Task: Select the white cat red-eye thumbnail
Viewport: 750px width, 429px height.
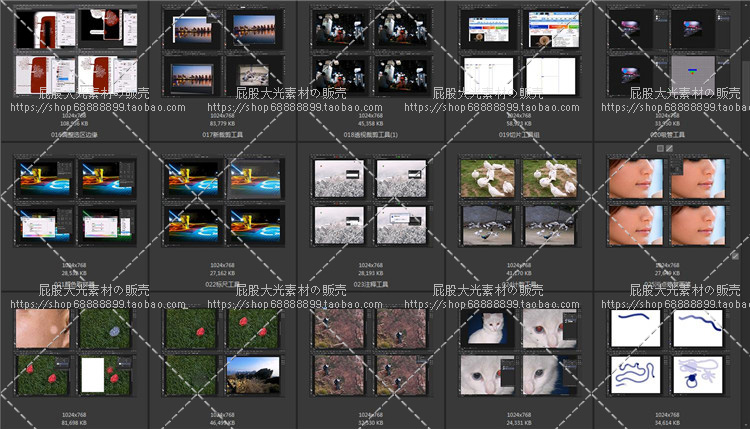Action: (x=520, y=352)
